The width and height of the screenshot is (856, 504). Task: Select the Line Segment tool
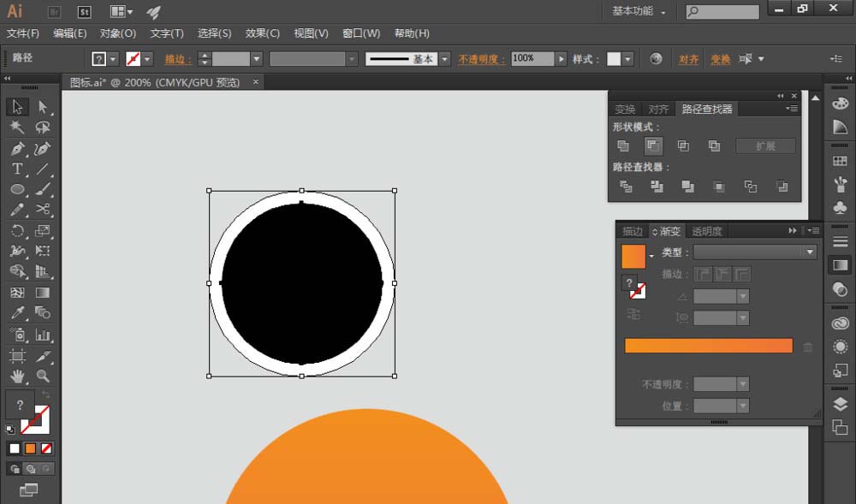pyautogui.click(x=43, y=169)
